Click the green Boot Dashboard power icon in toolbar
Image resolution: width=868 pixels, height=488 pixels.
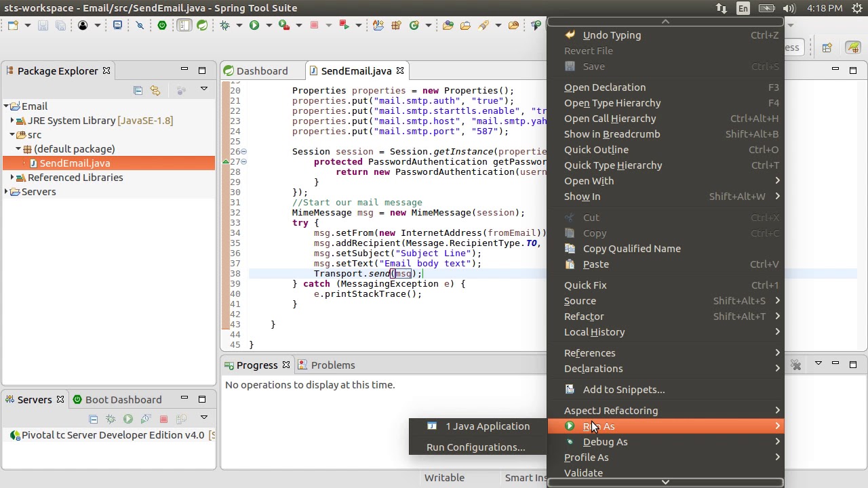(x=162, y=25)
